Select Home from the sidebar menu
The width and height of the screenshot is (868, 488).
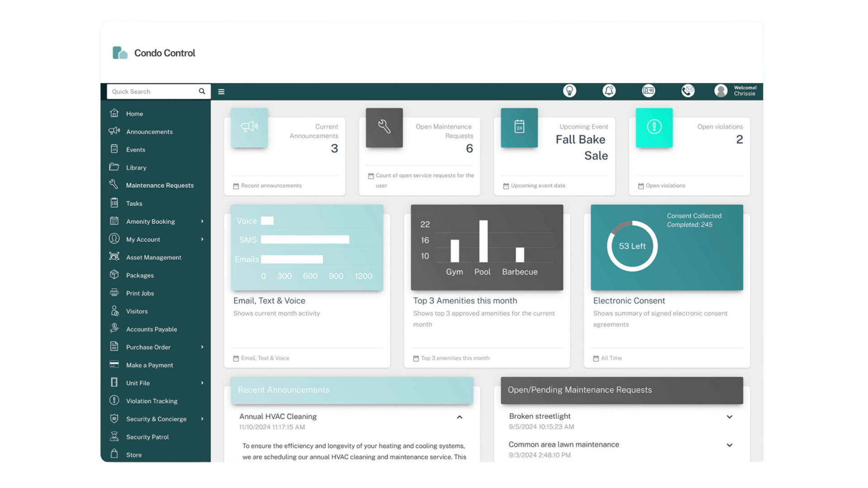134,113
